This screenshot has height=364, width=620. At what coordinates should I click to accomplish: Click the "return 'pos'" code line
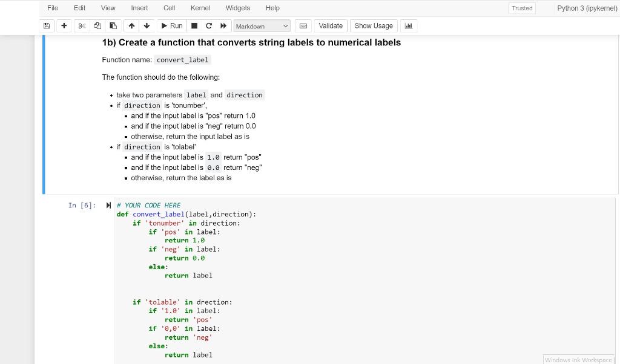pyautogui.click(x=188, y=320)
